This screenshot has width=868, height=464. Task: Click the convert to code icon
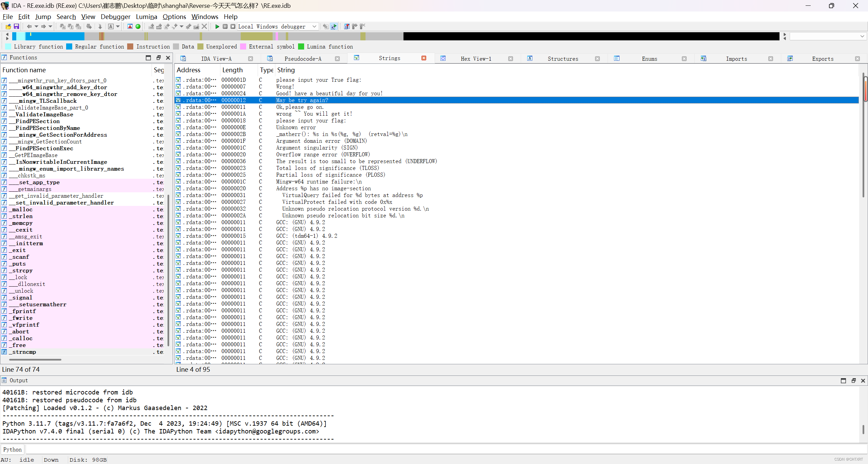(151, 26)
